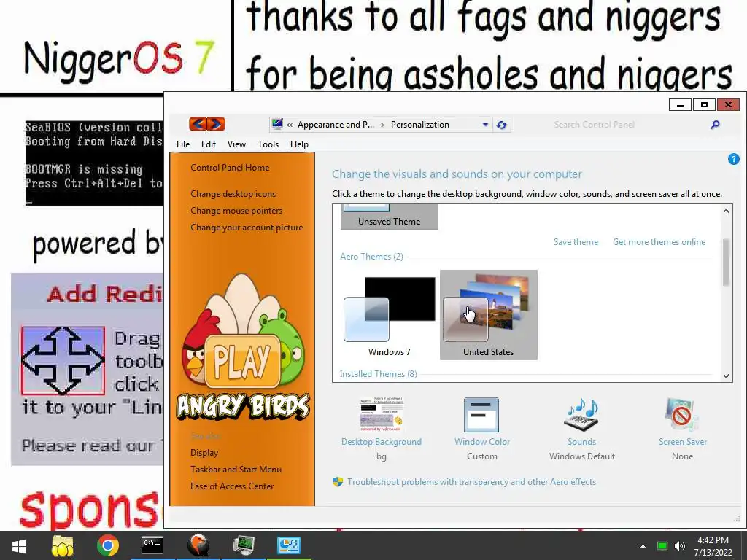Viewport: 747px width, 560px height.
Task: Show hidden system tray icons
Action: (x=643, y=546)
